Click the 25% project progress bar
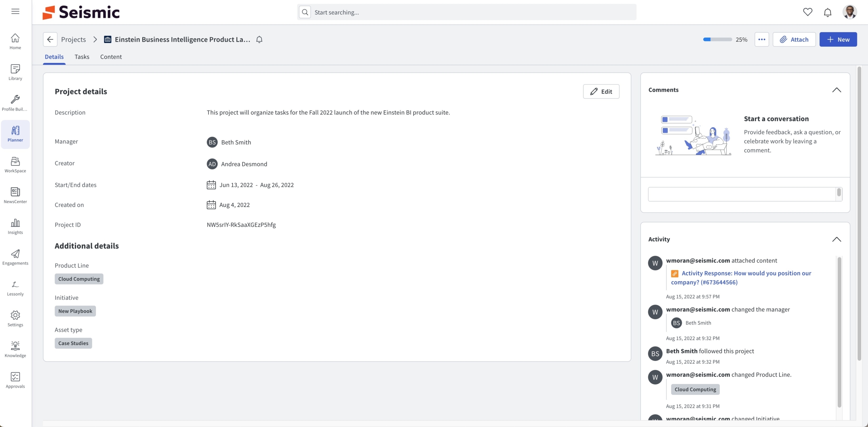Screen dimensions: 868x427 tap(717, 39)
